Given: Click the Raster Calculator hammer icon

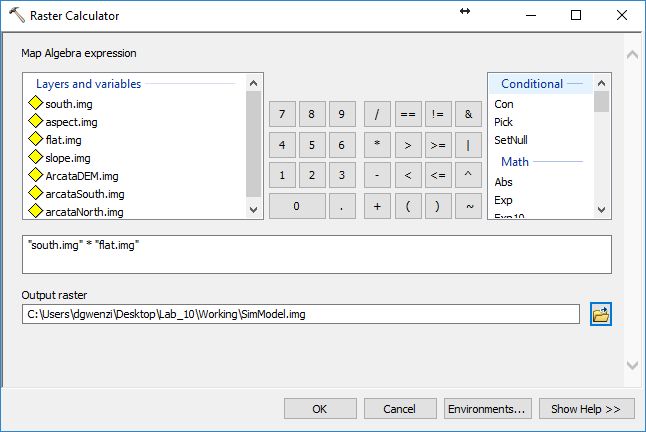Looking at the screenshot, I should 17,15.
